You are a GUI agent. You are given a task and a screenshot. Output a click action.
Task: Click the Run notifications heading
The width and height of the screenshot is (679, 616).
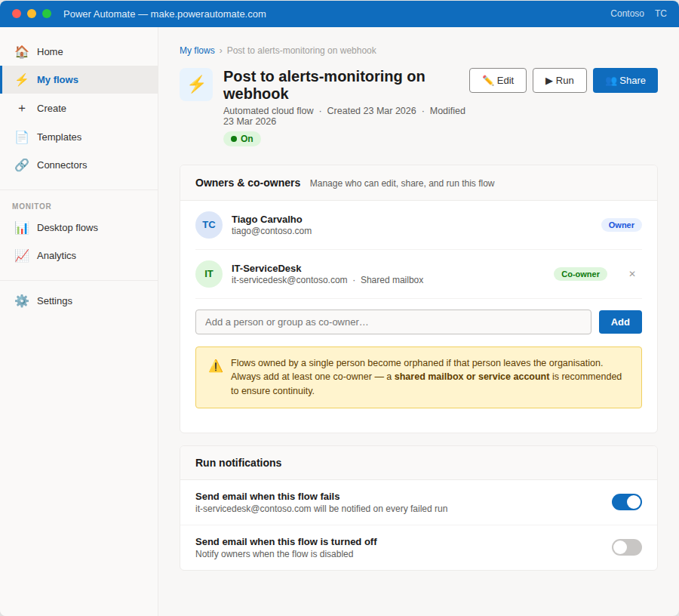[x=238, y=463]
